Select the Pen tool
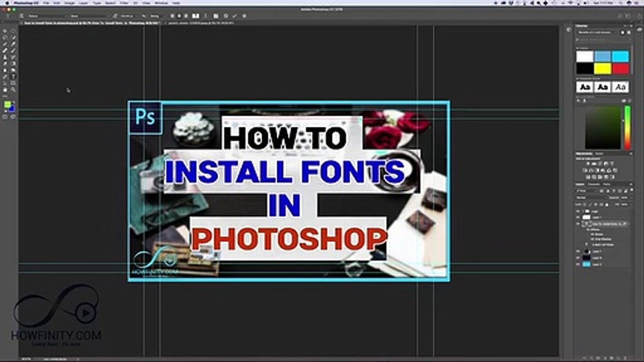The height and width of the screenshot is (362, 644). (6, 76)
